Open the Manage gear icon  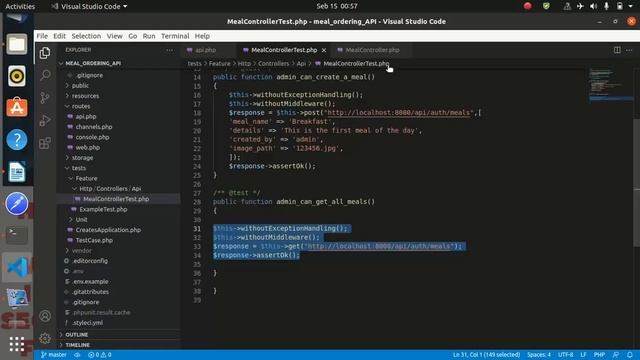coord(45,338)
